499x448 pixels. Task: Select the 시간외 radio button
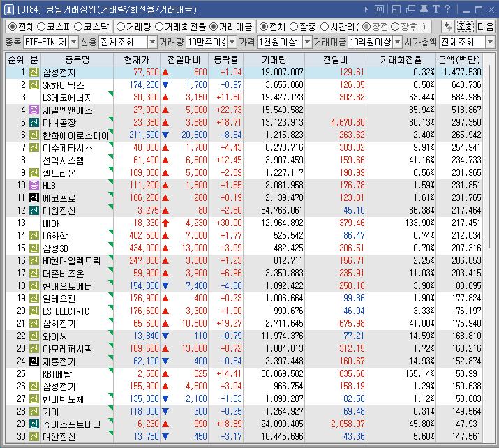(x=324, y=27)
